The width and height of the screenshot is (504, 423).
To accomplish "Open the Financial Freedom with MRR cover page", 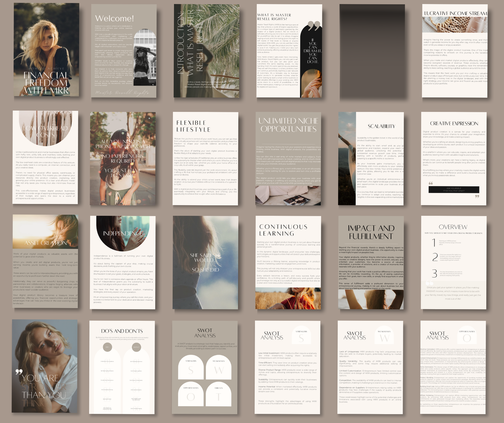I will pos(46,50).
